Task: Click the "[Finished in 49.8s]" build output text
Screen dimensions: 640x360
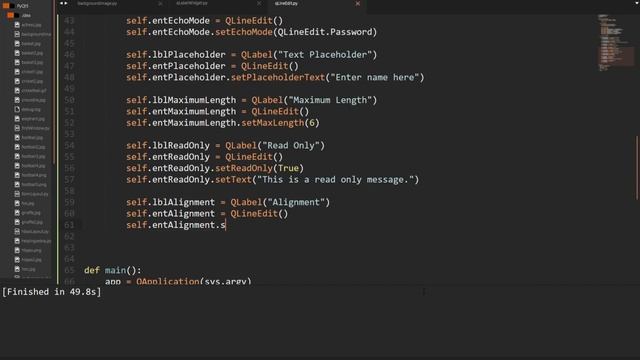Action: point(51,292)
